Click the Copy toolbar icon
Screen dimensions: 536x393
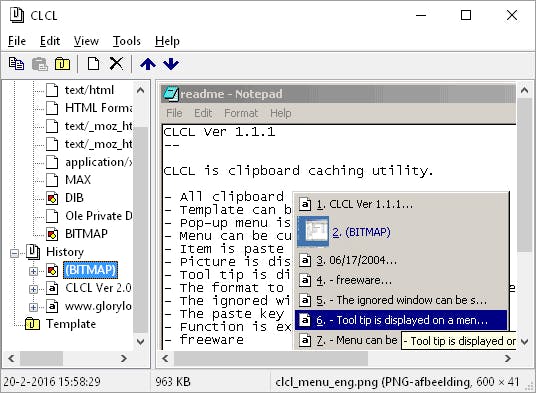coord(16,64)
